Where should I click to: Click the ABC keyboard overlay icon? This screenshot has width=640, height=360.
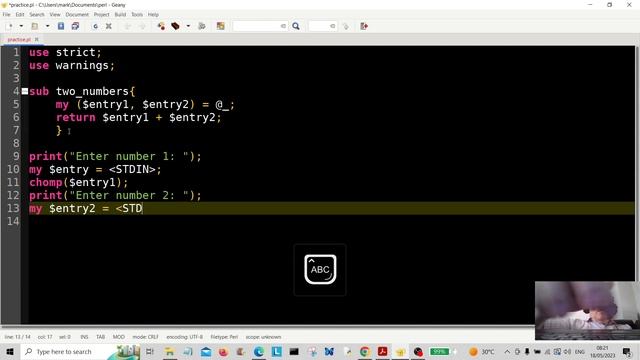pos(320,269)
